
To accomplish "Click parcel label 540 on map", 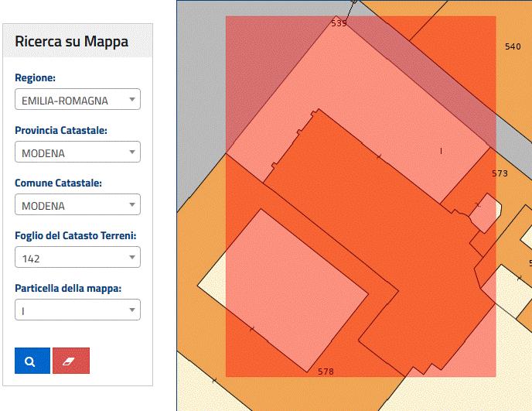I will 513,46.
